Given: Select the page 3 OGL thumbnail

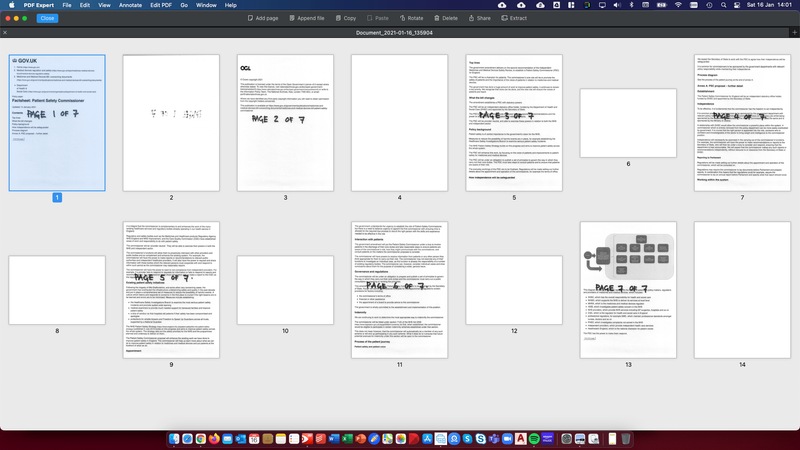Looking at the screenshot, I should coord(285,122).
